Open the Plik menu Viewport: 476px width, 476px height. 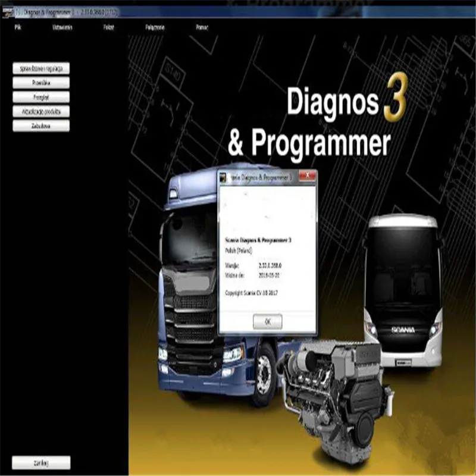coord(18,27)
